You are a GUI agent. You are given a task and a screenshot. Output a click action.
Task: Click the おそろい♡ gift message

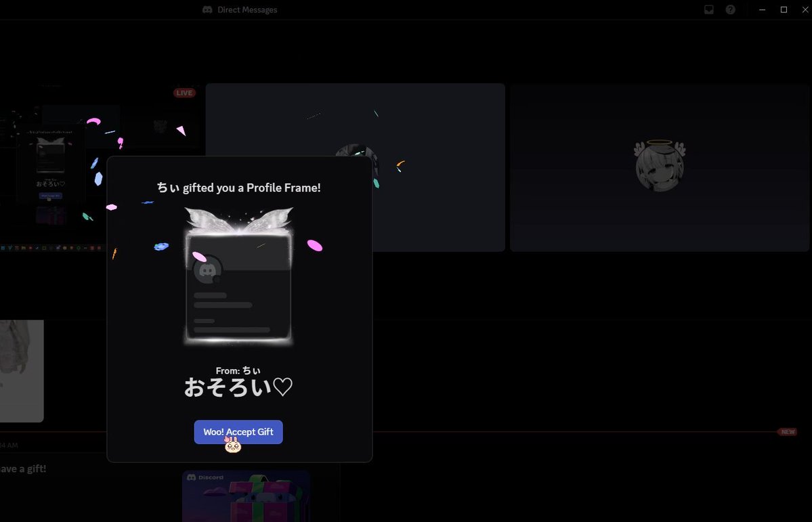point(239,387)
